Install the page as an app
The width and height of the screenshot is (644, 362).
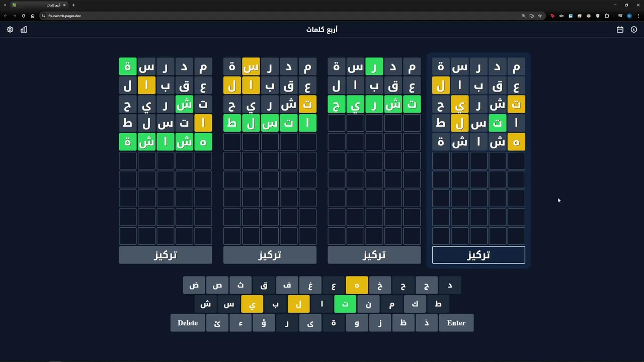click(x=531, y=16)
